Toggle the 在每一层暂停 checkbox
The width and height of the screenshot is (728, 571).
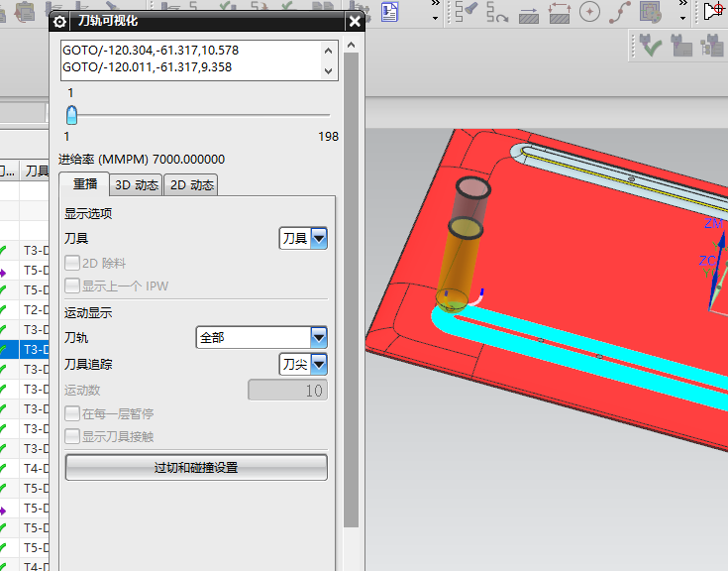click(x=72, y=413)
